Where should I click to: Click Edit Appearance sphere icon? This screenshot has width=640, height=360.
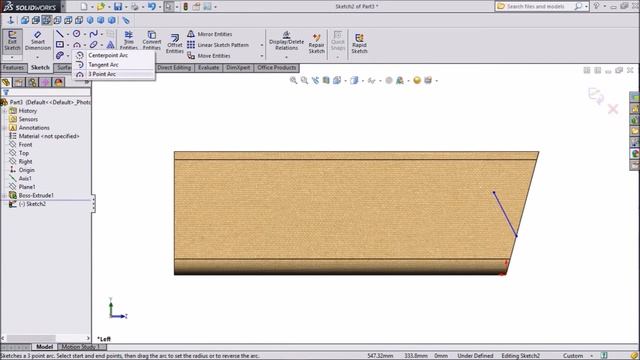tap(417, 80)
